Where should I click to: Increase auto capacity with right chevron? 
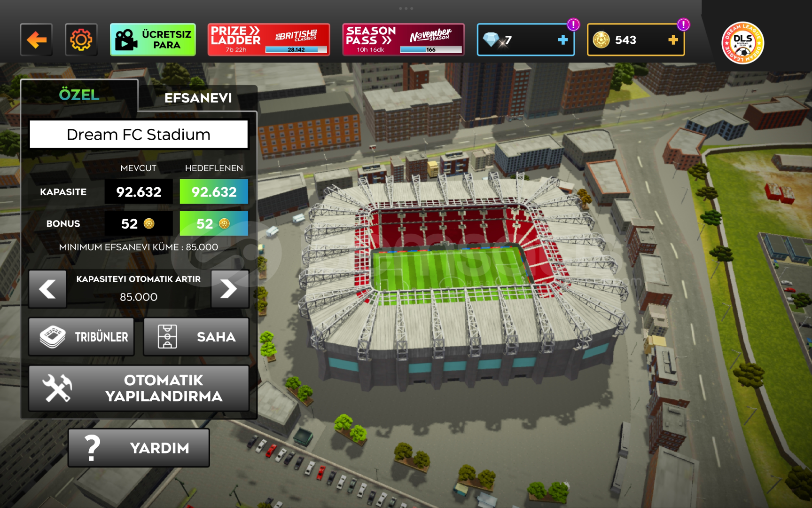[229, 289]
